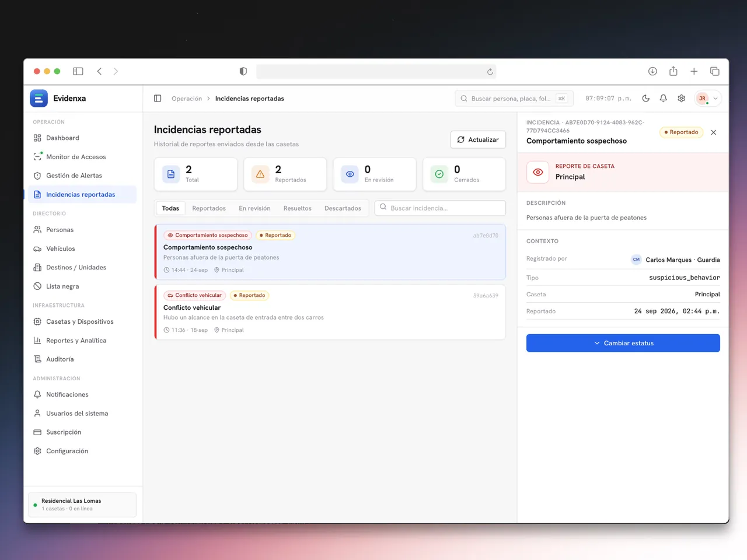Open Casetas y Dispositivos
Image resolution: width=747 pixels, height=560 pixels.
(82, 321)
